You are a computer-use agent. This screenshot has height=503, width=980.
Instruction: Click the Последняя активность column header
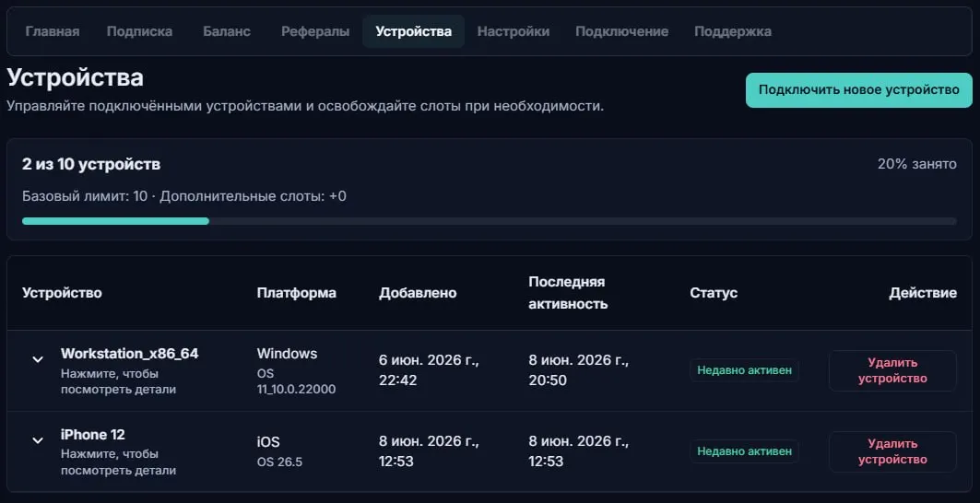568,293
